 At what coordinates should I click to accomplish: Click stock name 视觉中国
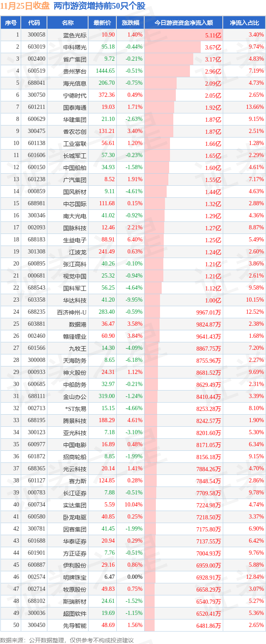(x=75, y=276)
